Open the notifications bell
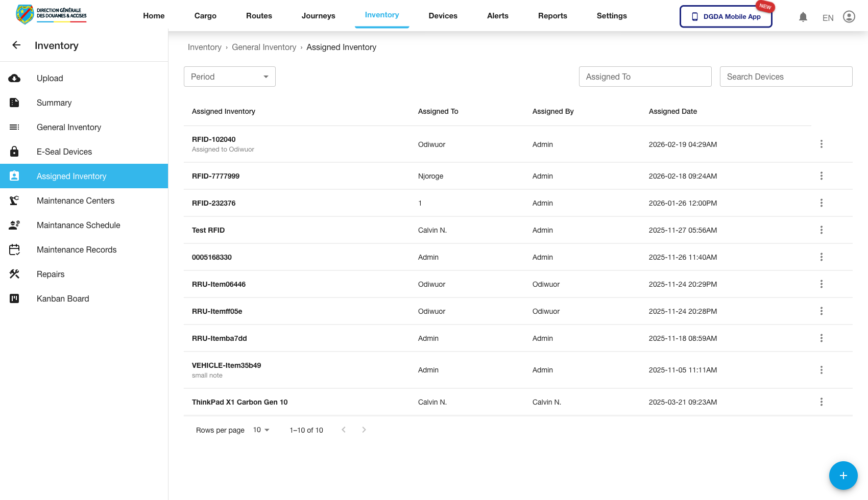 pos(803,17)
